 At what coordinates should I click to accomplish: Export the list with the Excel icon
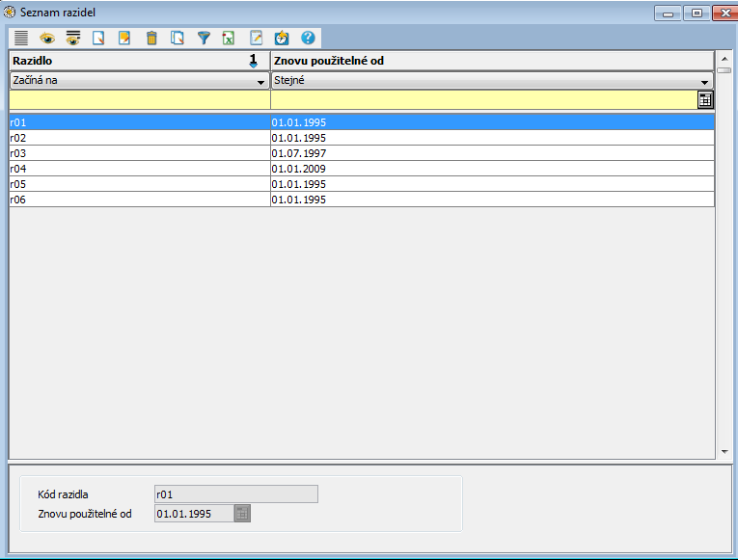pyautogui.click(x=230, y=39)
